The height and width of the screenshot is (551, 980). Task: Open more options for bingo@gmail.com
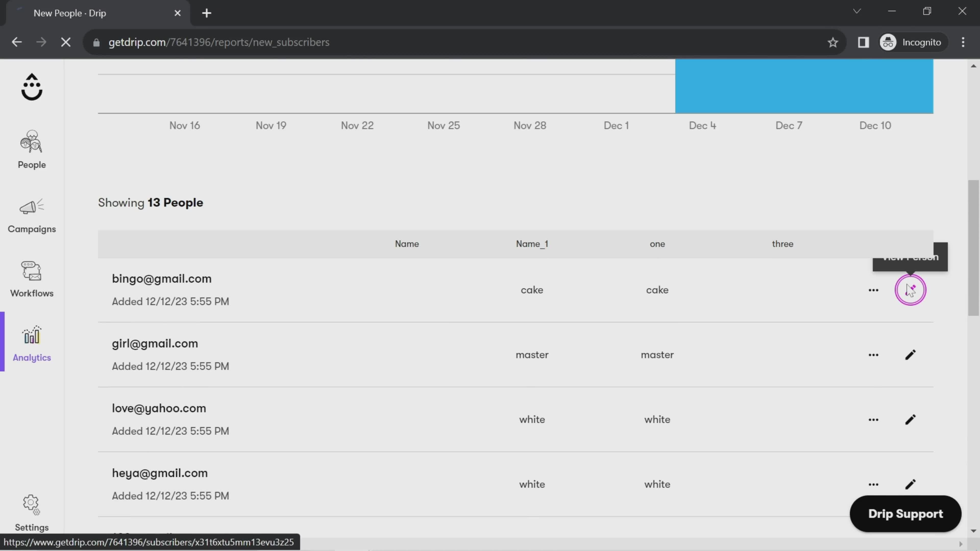[874, 289]
